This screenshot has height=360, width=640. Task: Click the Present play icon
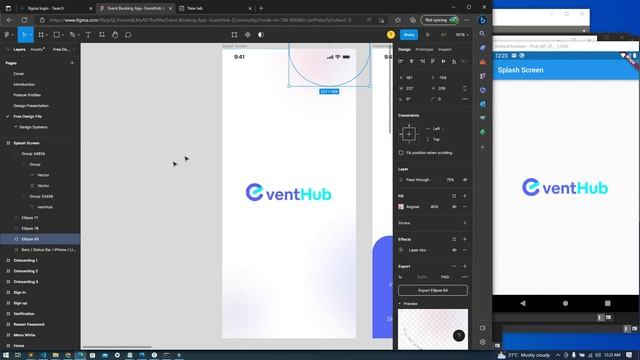pos(428,35)
